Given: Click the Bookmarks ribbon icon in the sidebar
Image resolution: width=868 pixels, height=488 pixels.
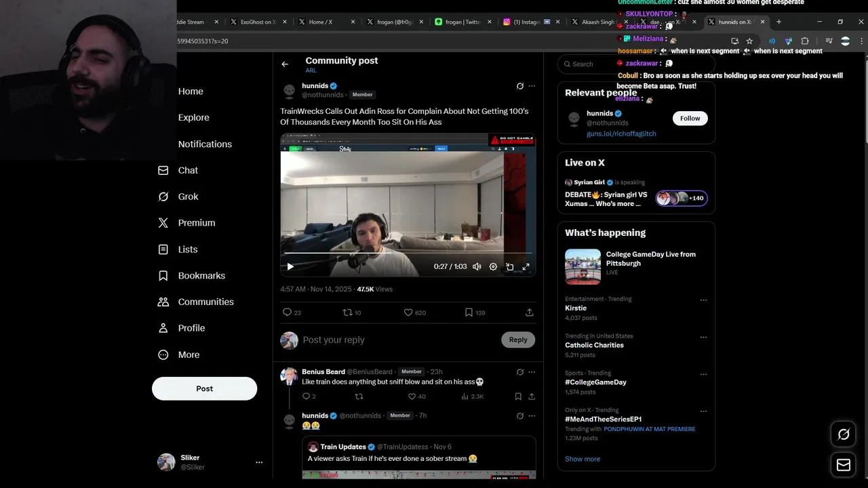Looking at the screenshot, I should tap(163, 276).
